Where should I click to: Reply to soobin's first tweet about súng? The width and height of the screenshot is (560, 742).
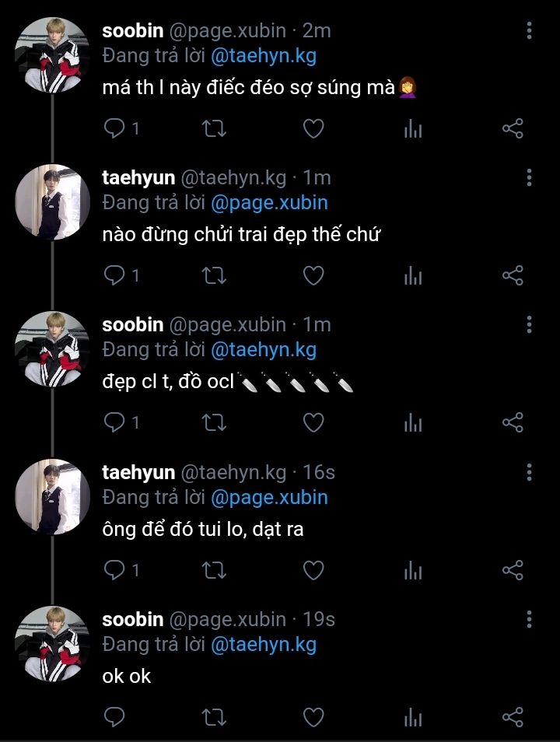point(115,128)
